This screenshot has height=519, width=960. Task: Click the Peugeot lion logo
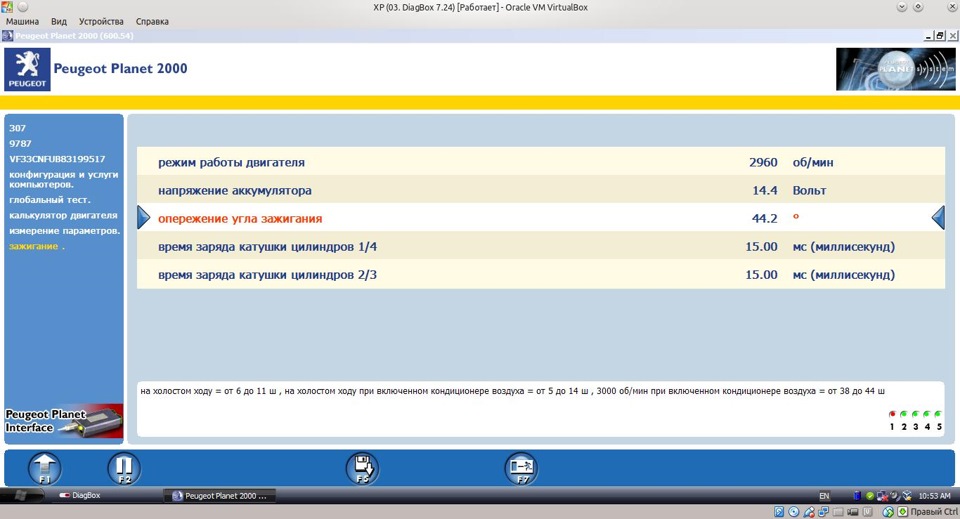coord(28,70)
